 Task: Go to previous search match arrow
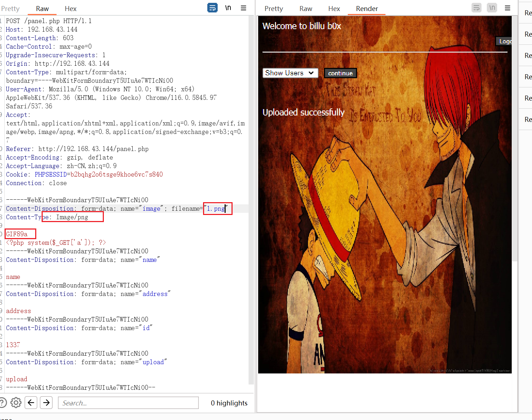[31, 403]
